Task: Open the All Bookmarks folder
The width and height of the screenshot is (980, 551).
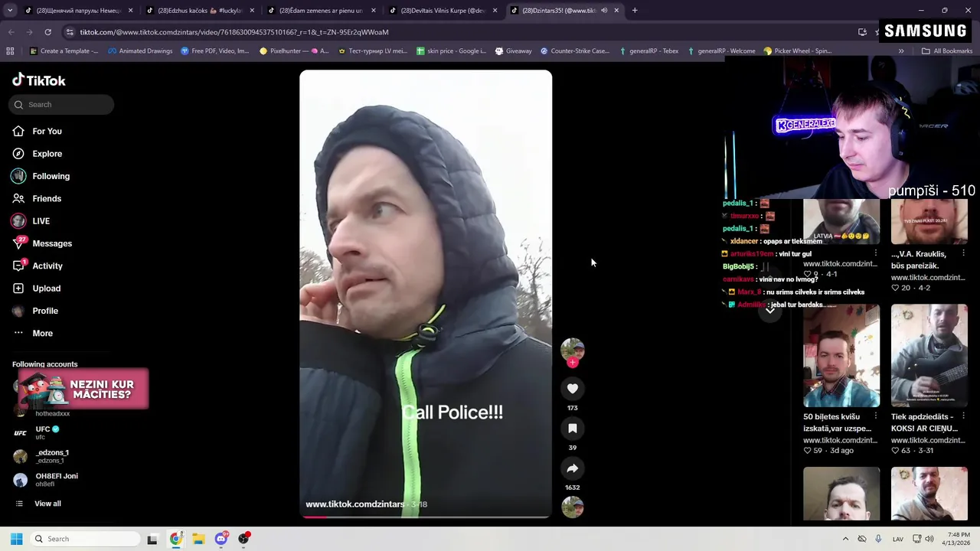Action: coord(947,51)
